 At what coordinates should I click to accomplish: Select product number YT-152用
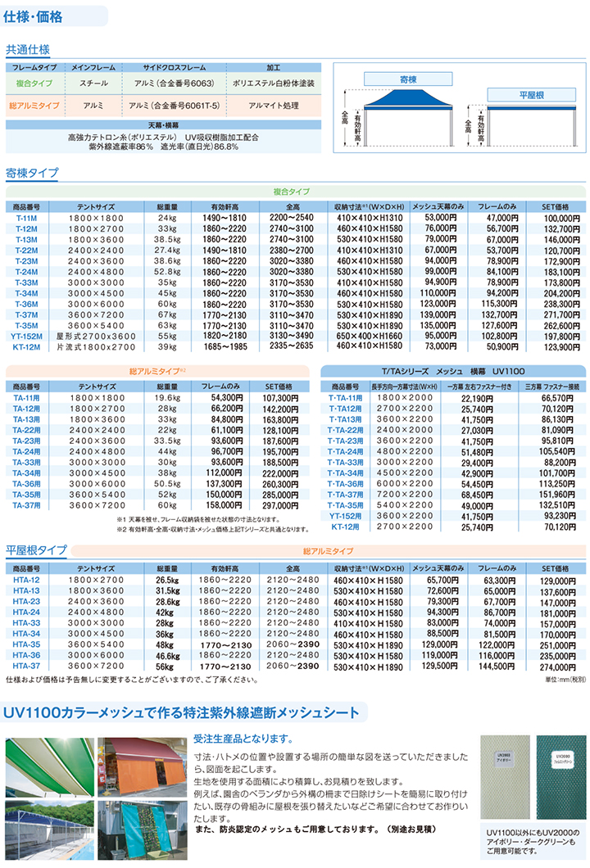point(346,516)
